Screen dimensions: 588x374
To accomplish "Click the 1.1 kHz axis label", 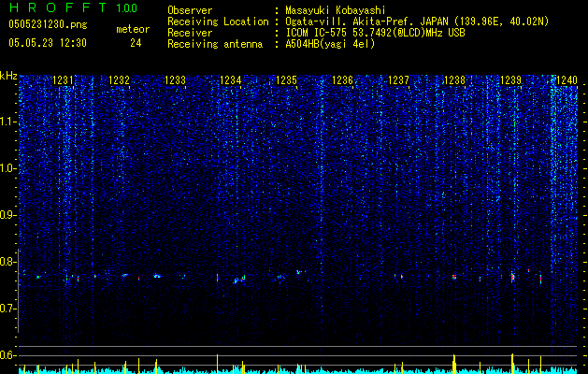I will click(8, 122).
